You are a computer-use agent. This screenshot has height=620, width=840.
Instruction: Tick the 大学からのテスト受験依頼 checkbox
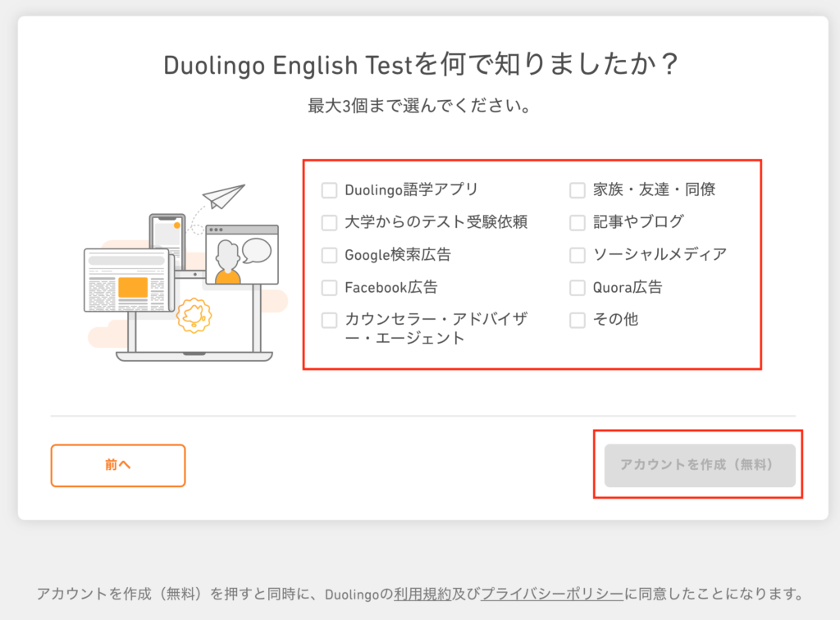(x=329, y=223)
